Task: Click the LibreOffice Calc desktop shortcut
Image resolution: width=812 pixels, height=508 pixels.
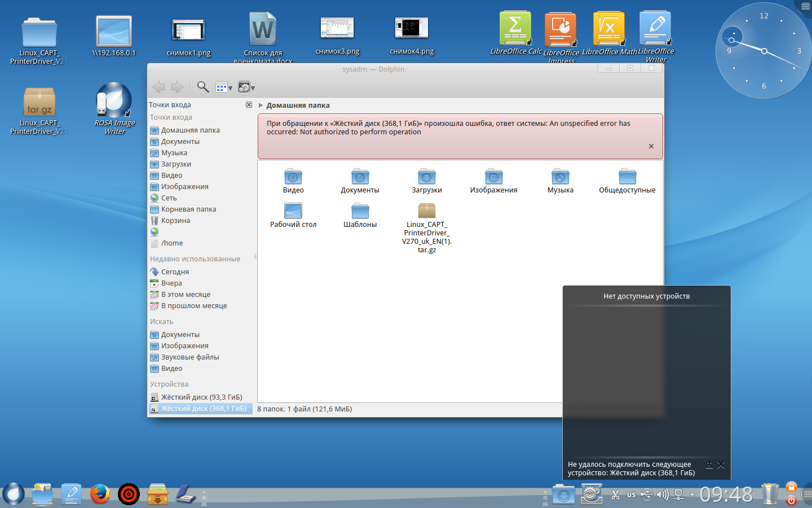Action: (515, 33)
